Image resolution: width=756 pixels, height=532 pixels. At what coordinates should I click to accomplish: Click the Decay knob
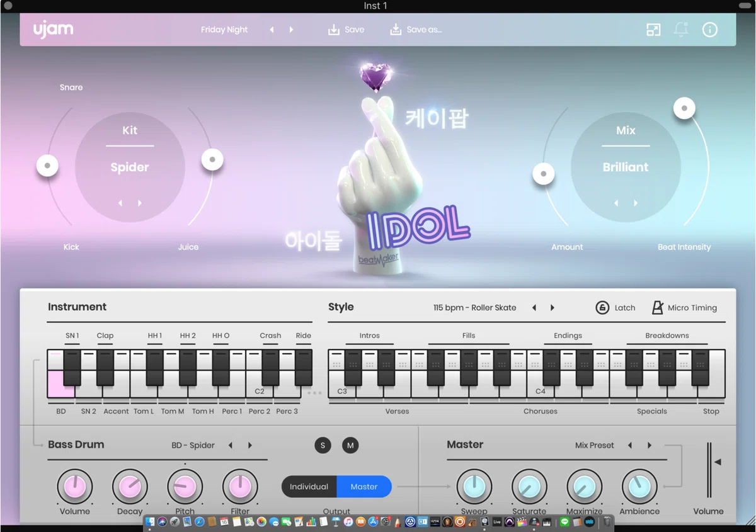click(x=130, y=486)
